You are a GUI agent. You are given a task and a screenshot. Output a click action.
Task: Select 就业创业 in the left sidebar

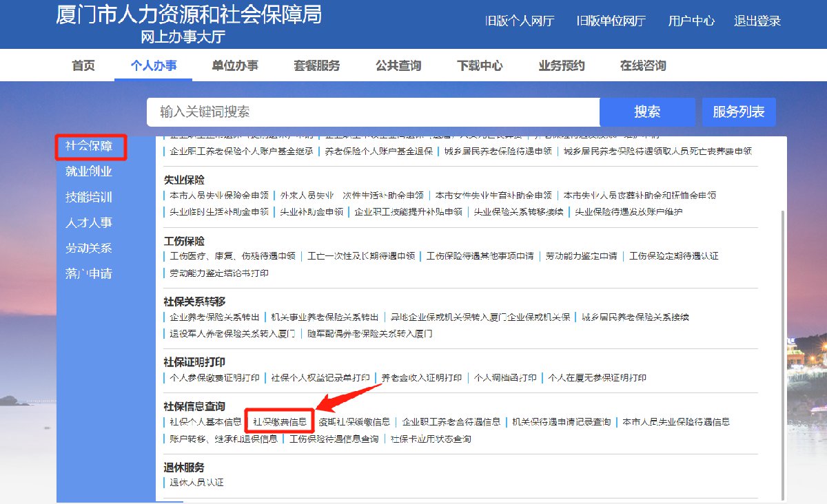click(89, 171)
